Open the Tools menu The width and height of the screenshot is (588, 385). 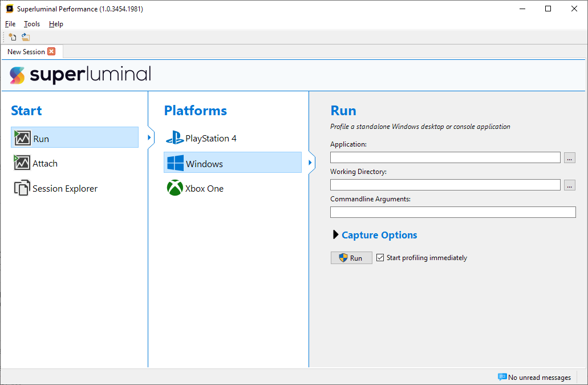(32, 24)
